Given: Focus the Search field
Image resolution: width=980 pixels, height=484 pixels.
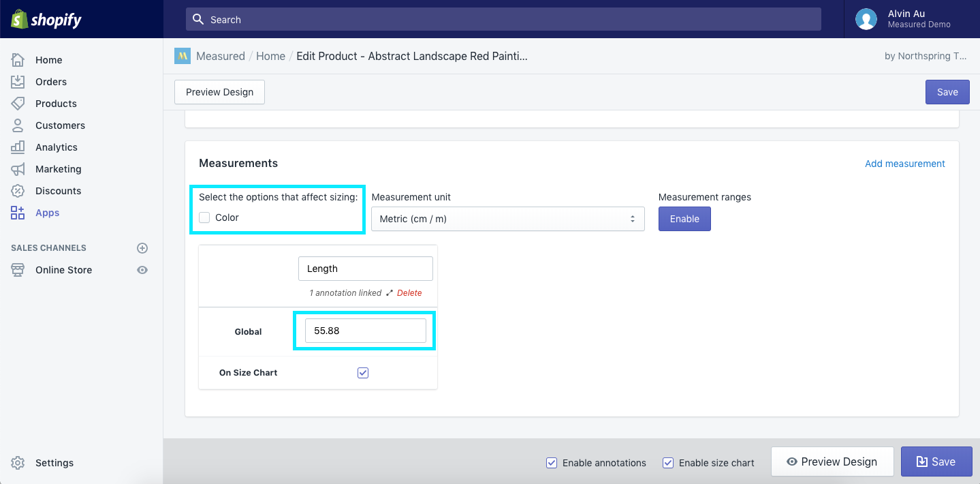Looking at the screenshot, I should [503, 19].
